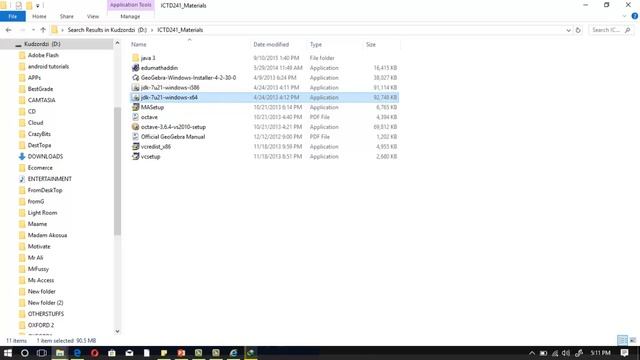The height and width of the screenshot is (360, 640).
Task: Open the File tab
Action: pyautogui.click(x=13, y=16)
